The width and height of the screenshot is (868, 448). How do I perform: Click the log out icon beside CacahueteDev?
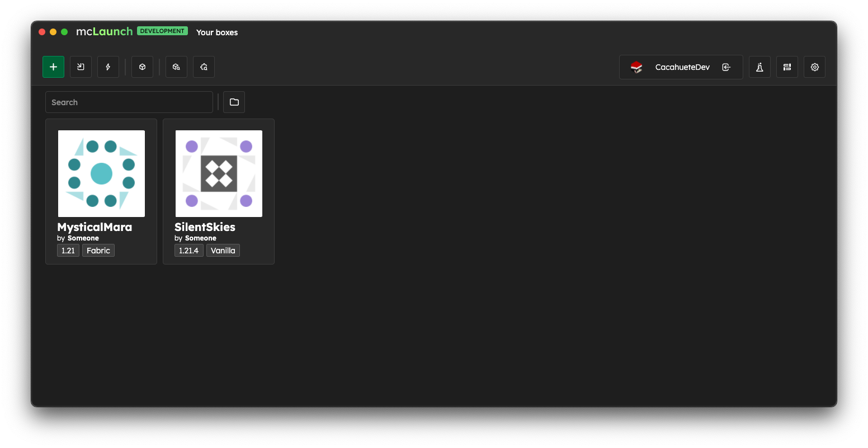click(726, 67)
